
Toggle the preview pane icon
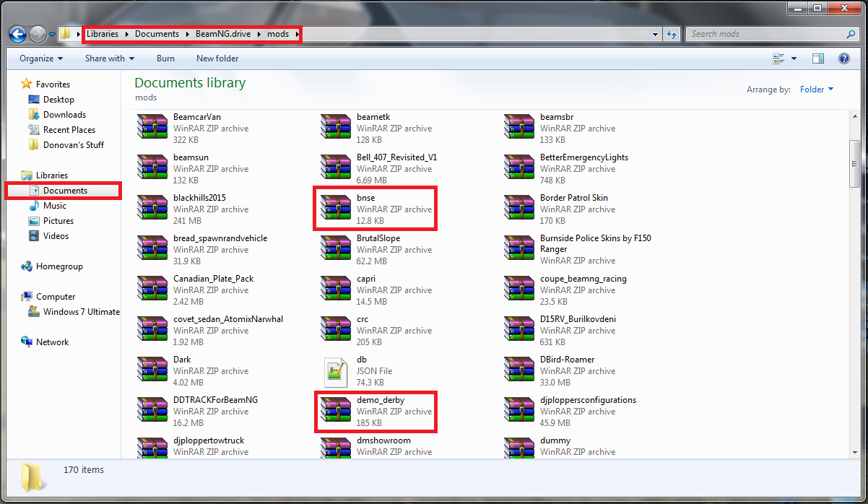point(818,58)
